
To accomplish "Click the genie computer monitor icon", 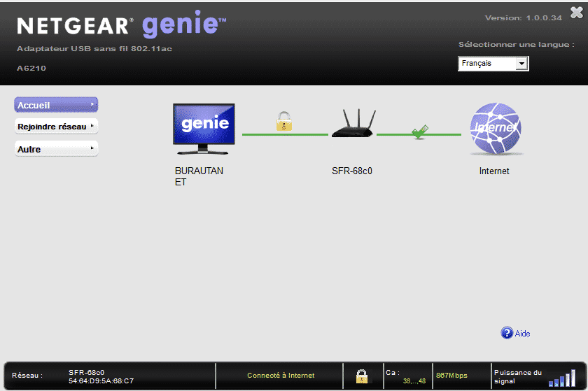I will pos(204,129).
